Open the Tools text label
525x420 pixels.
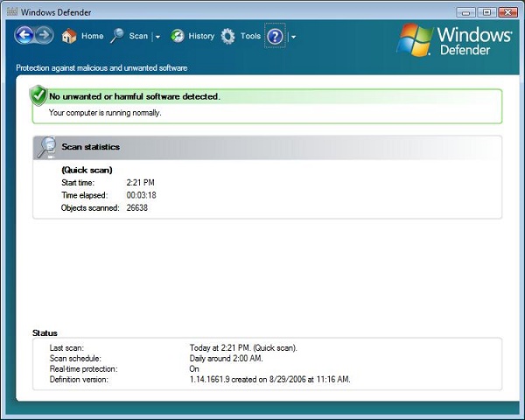point(250,37)
